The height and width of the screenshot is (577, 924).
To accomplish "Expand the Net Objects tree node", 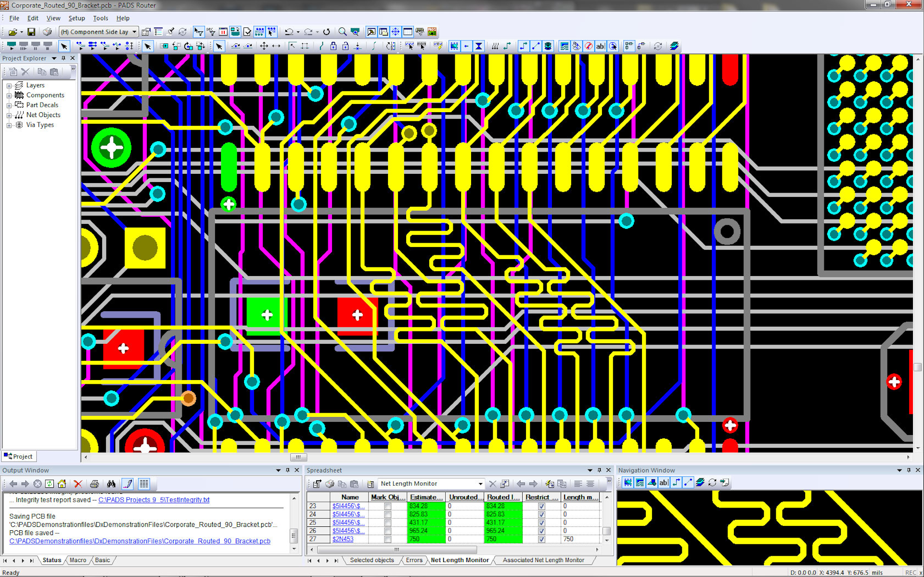I will tap(9, 115).
